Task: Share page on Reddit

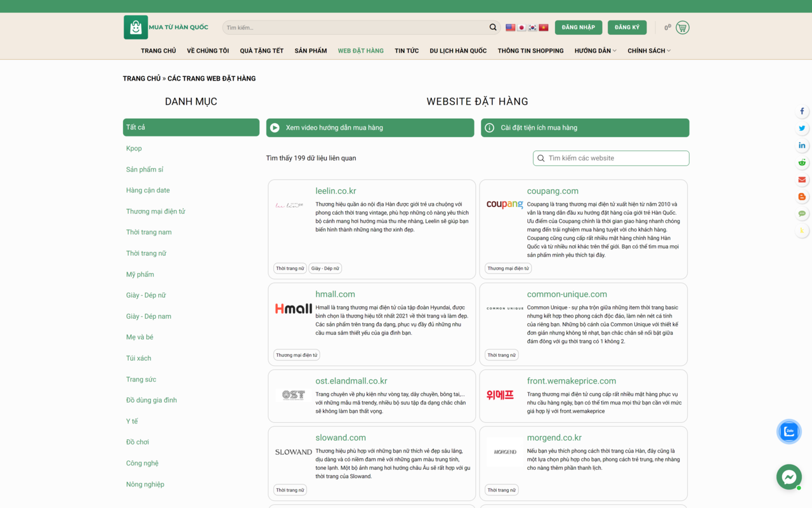Action: 802,163
